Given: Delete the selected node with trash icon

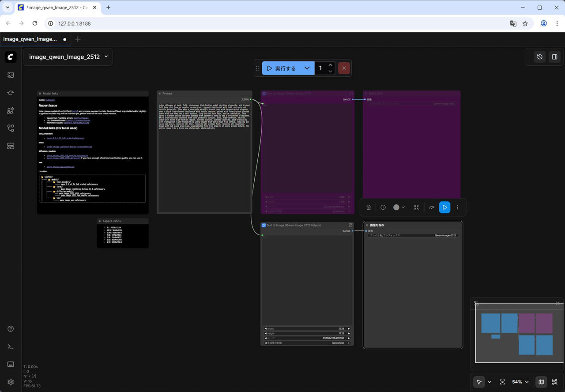Looking at the screenshot, I should click(369, 207).
